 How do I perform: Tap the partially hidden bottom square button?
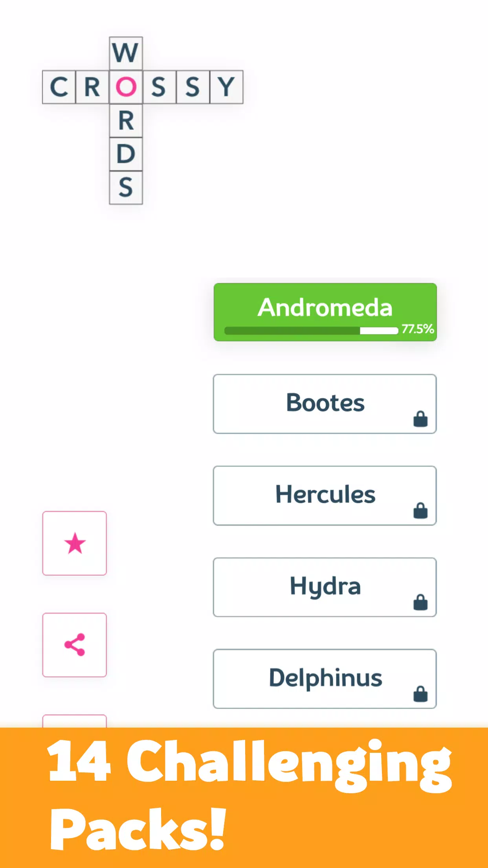pyautogui.click(x=75, y=721)
